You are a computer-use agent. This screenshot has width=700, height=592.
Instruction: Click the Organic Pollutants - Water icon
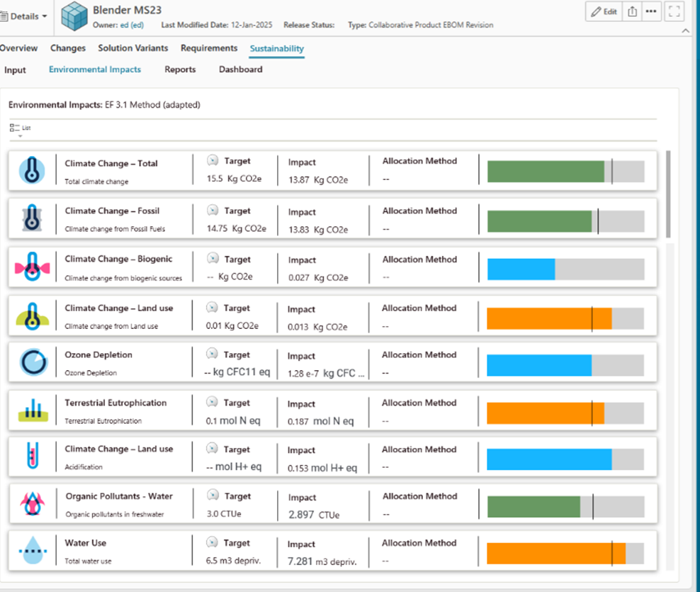(32, 503)
